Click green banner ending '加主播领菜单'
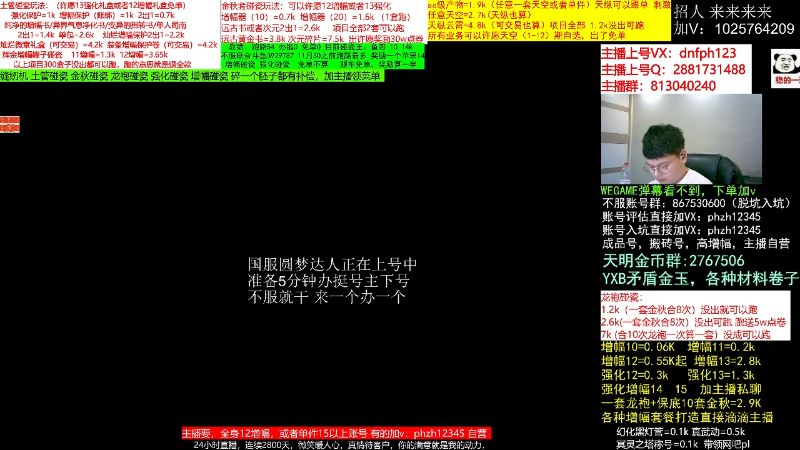The image size is (800, 450). tap(190, 76)
